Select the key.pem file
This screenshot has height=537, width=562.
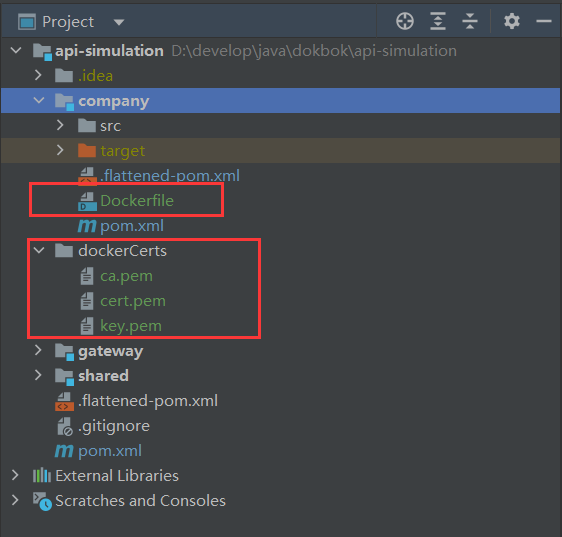[x=131, y=326]
